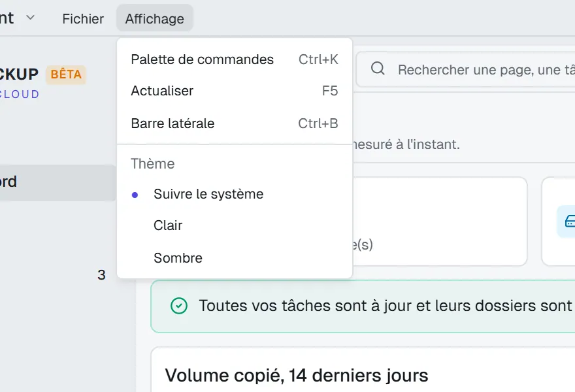
Task: Toggle Barre latérale from menu
Action: point(235,123)
